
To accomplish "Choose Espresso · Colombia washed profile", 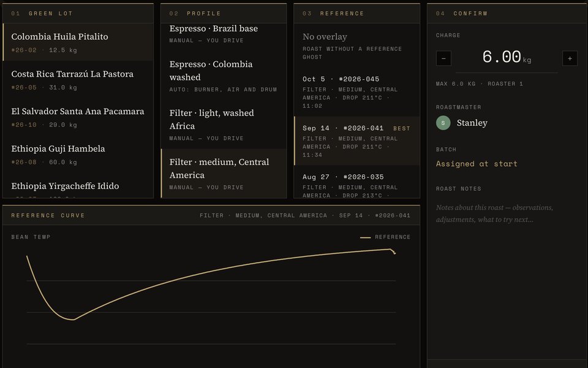I will 224,75.
